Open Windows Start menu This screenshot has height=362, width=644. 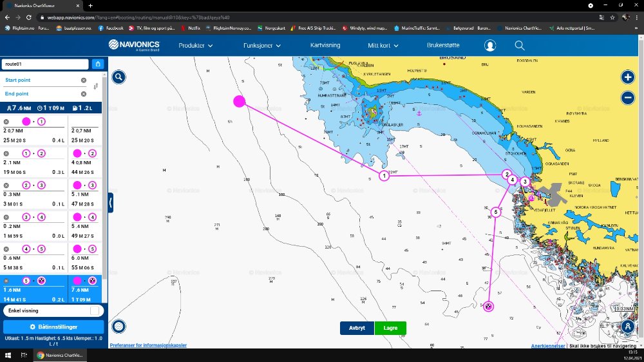point(8,356)
